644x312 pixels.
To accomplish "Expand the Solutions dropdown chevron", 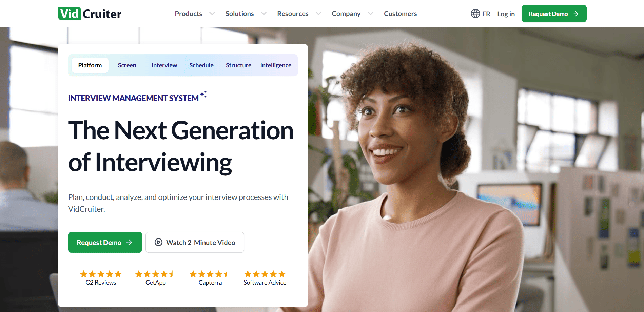I will point(264,14).
